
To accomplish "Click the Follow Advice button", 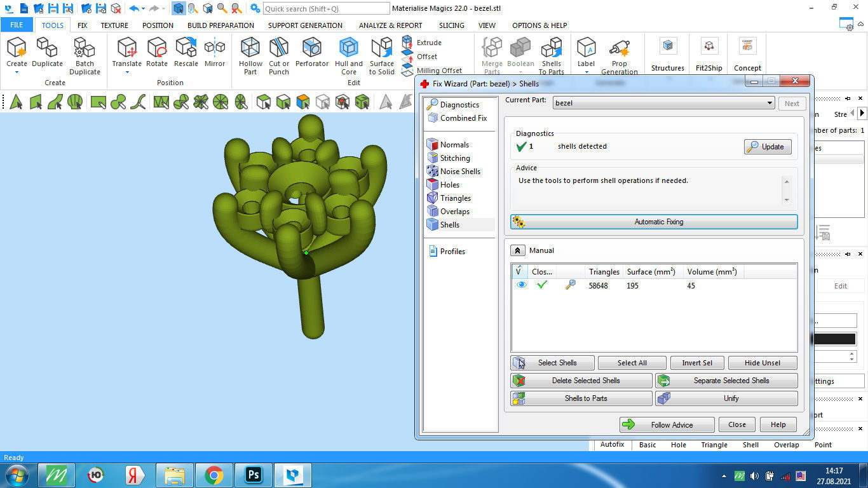I will [x=667, y=424].
